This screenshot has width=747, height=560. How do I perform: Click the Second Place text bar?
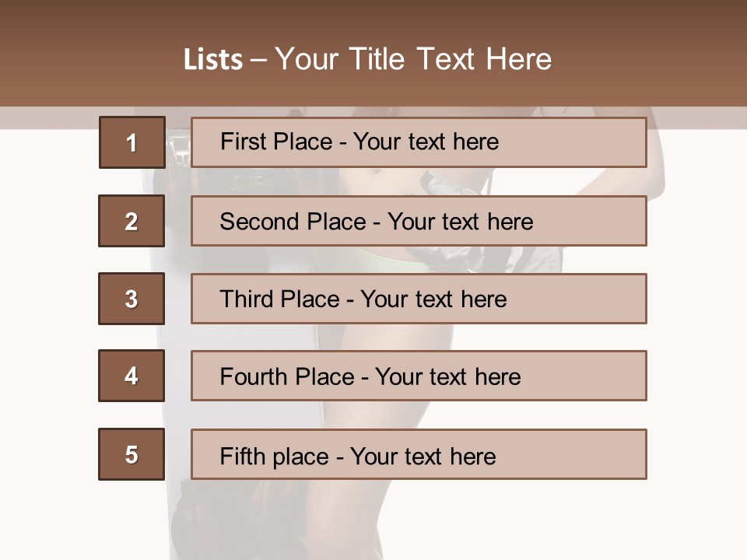[x=419, y=221]
